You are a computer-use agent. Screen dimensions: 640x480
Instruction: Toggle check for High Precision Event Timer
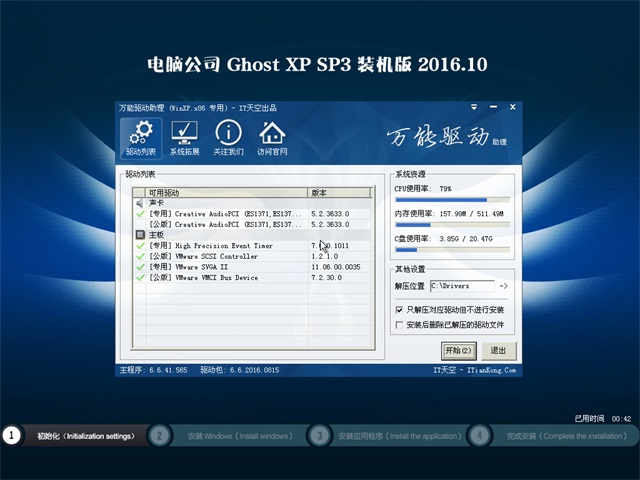[140, 245]
